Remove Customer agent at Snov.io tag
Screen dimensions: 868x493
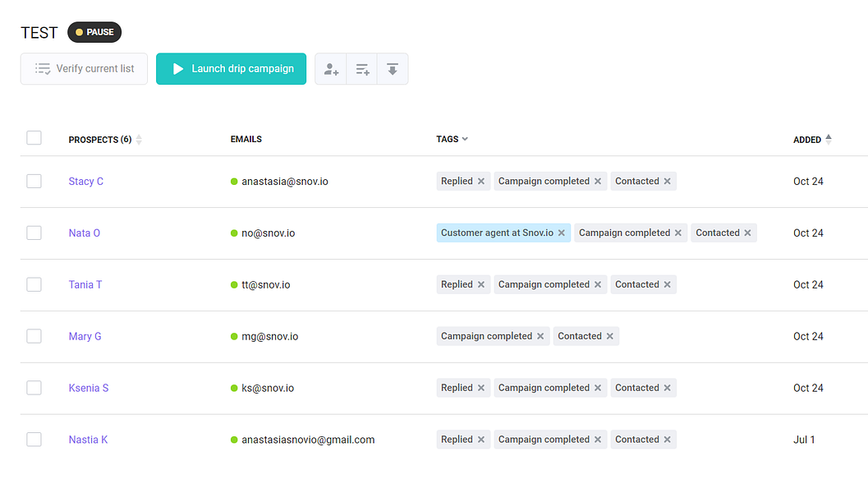click(x=562, y=233)
